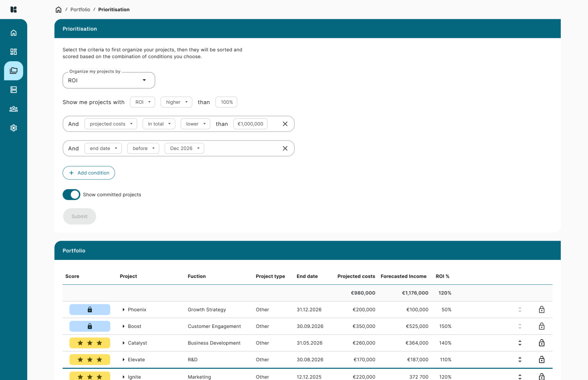Image resolution: width=588 pixels, height=380 pixels.
Task: Open the Home icon in the sidebar
Action: pyautogui.click(x=13, y=33)
